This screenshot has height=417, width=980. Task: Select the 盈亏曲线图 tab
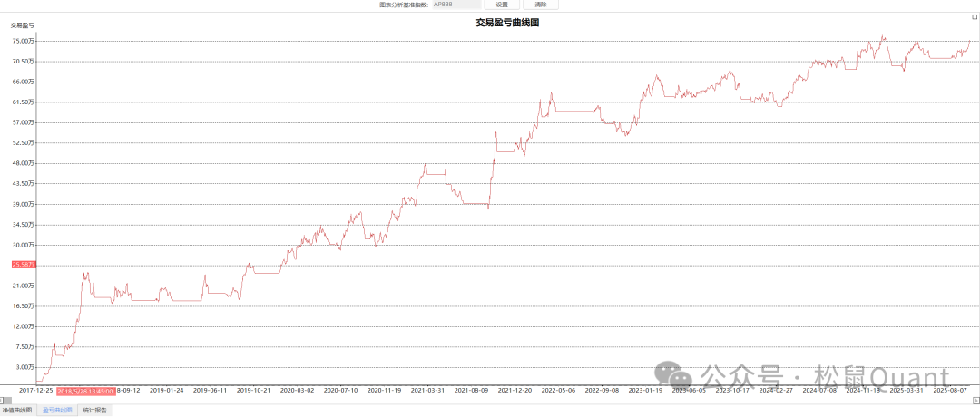(x=56, y=411)
